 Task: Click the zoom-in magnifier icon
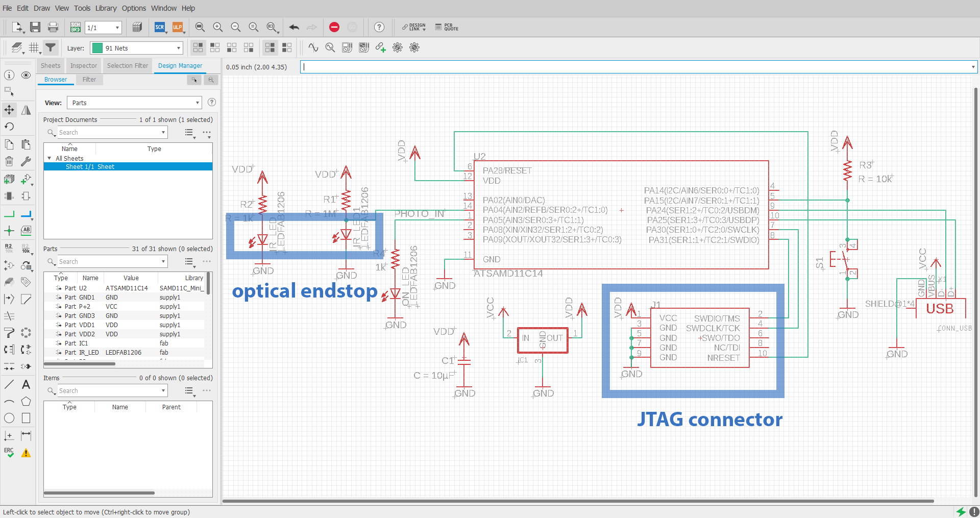point(218,27)
